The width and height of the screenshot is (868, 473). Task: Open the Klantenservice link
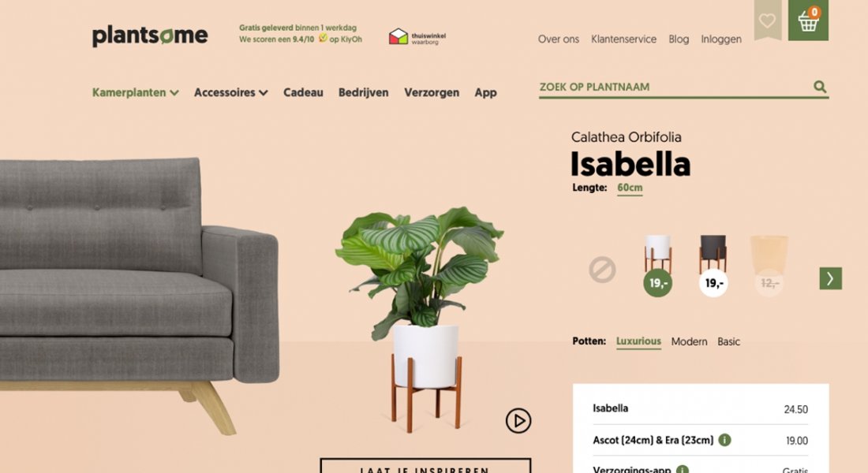coord(623,39)
